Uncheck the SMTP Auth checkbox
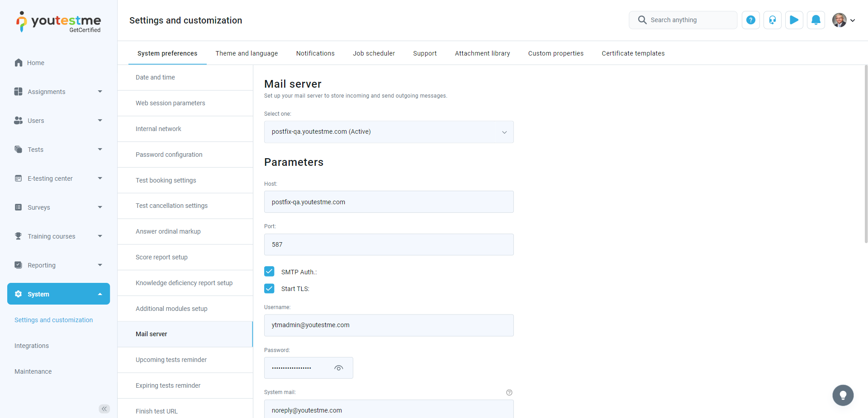This screenshot has height=418, width=868. tap(269, 272)
